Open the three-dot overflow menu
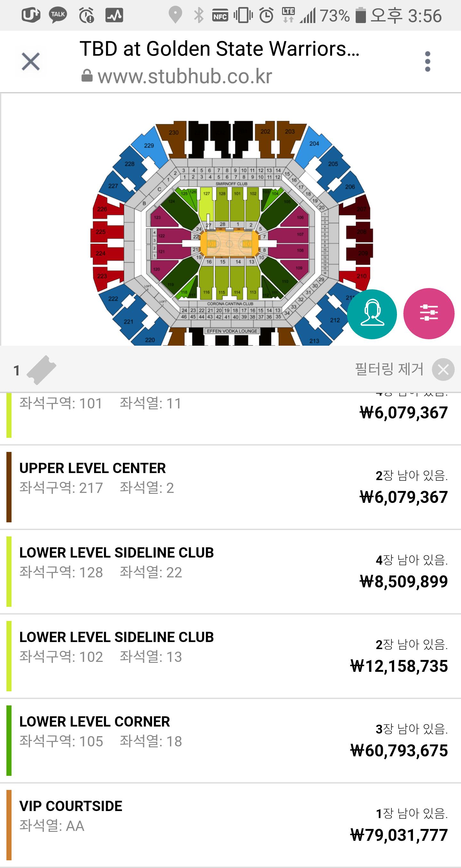The image size is (461, 868). [x=427, y=62]
